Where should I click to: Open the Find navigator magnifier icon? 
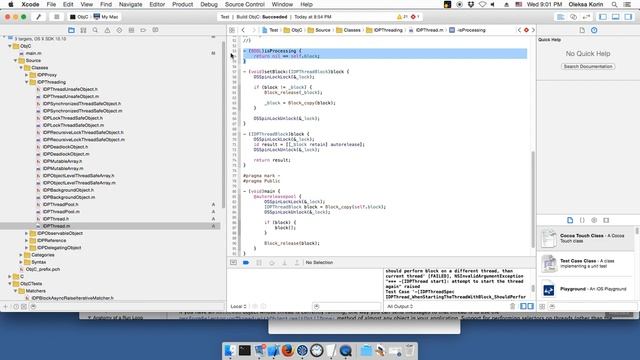95,30
